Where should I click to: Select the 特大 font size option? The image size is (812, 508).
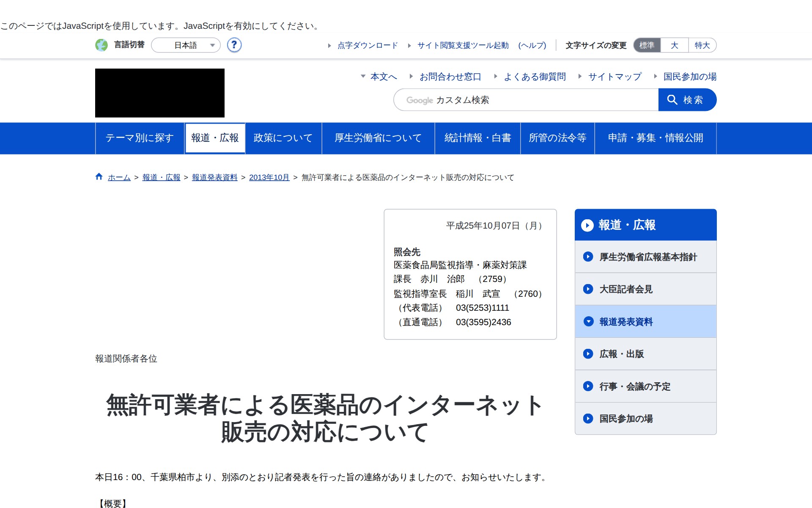click(702, 45)
